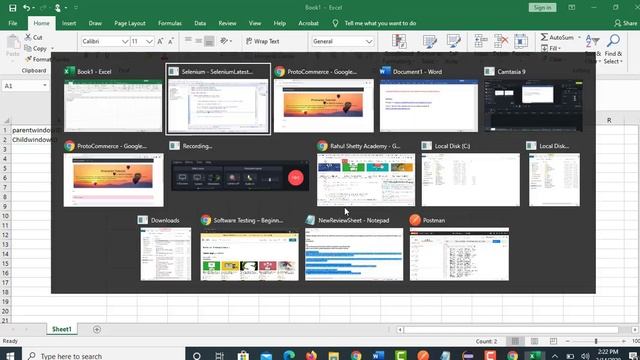This screenshot has height=360, width=640.
Task: Click the Orientation text angle icon
Action: pyautogui.click(x=225, y=41)
